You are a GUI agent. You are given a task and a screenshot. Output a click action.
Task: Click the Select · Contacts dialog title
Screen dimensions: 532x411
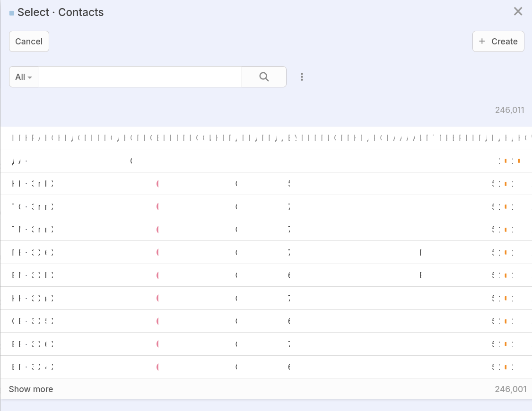pos(61,13)
